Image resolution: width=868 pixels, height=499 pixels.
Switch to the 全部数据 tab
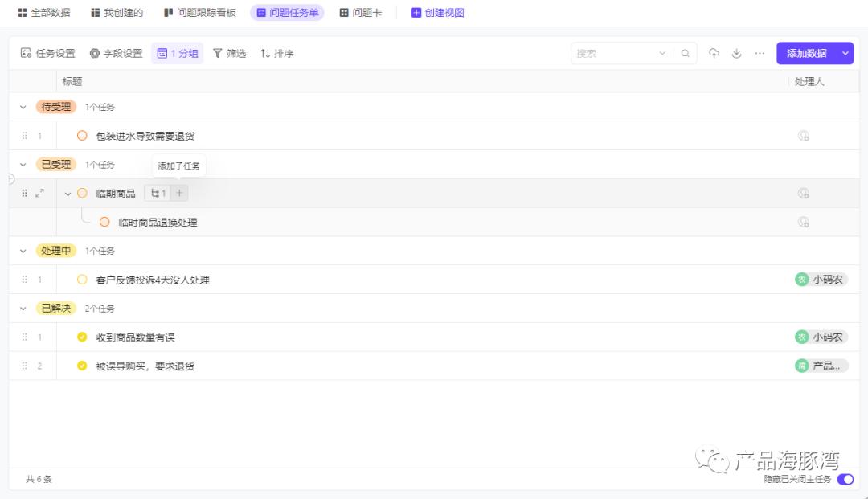pyautogui.click(x=44, y=13)
